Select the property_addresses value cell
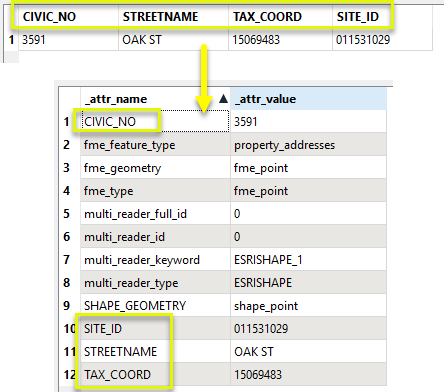444x392 pixels. (x=308, y=145)
